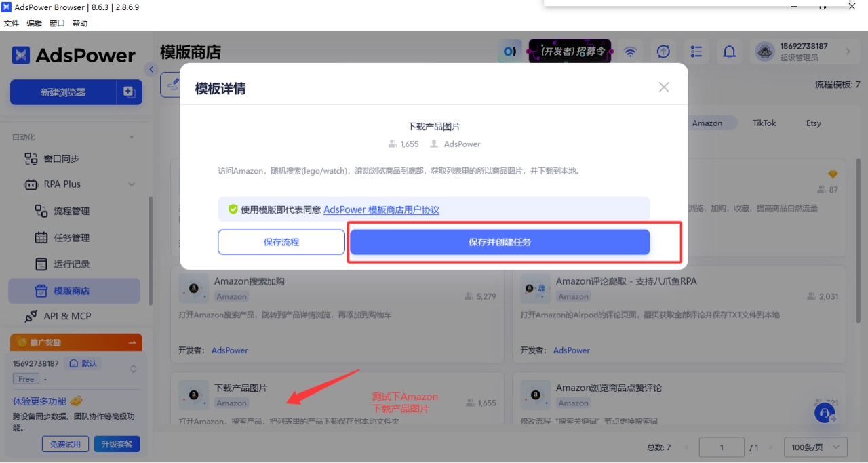Viewport: 868px width, 463px height.
Task: Click the 运行记录 icon
Action: click(41, 264)
